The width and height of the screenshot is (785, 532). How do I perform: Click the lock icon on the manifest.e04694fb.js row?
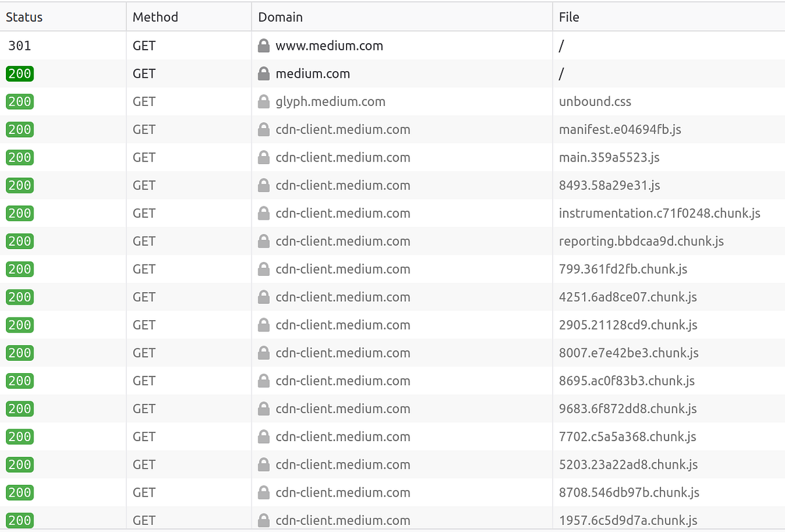coord(264,129)
